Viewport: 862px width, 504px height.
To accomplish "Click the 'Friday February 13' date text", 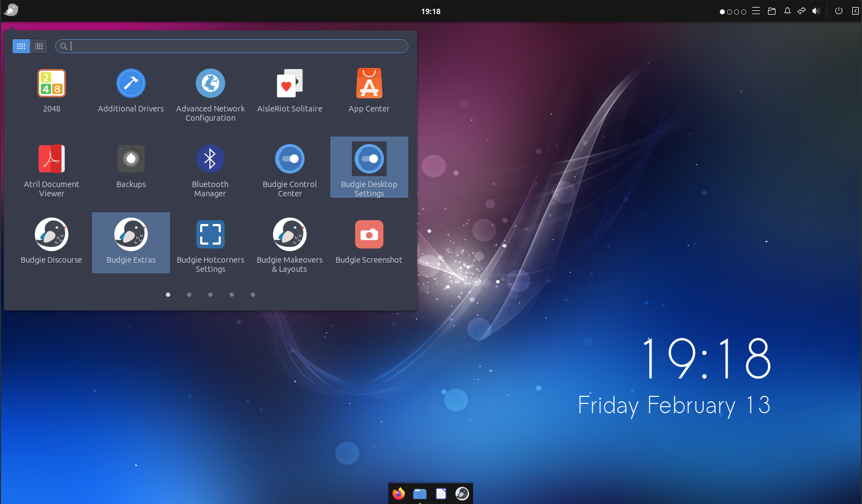I will click(674, 405).
